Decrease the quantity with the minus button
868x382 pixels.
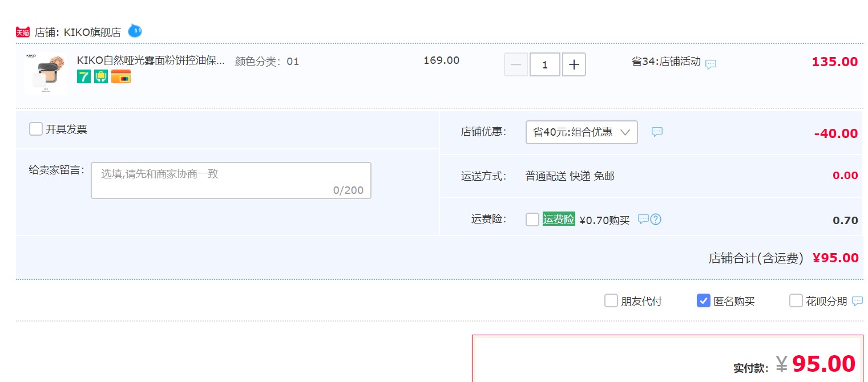coord(516,64)
